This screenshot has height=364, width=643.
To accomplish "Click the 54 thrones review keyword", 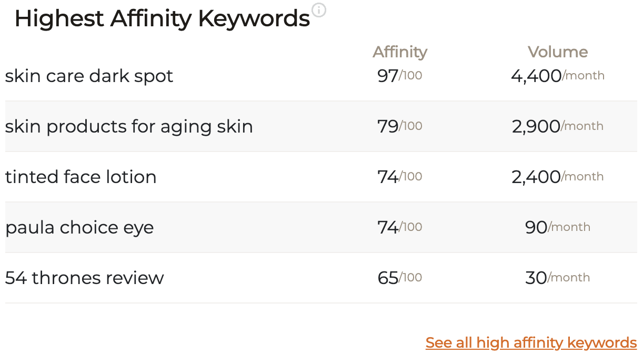I will [85, 278].
